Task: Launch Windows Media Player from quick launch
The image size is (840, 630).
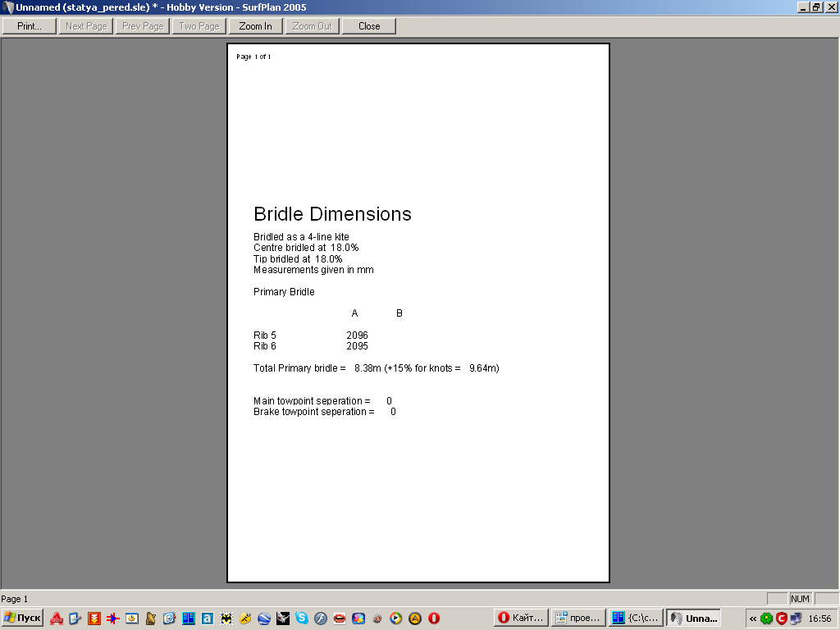Action: pyautogui.click(x=396, y=619)
